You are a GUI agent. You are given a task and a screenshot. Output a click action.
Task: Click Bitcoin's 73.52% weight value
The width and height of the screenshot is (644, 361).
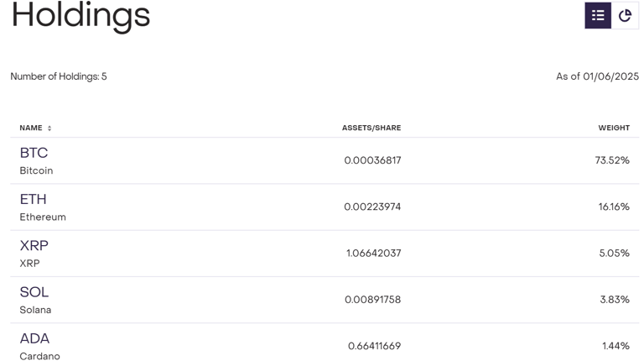612,160
